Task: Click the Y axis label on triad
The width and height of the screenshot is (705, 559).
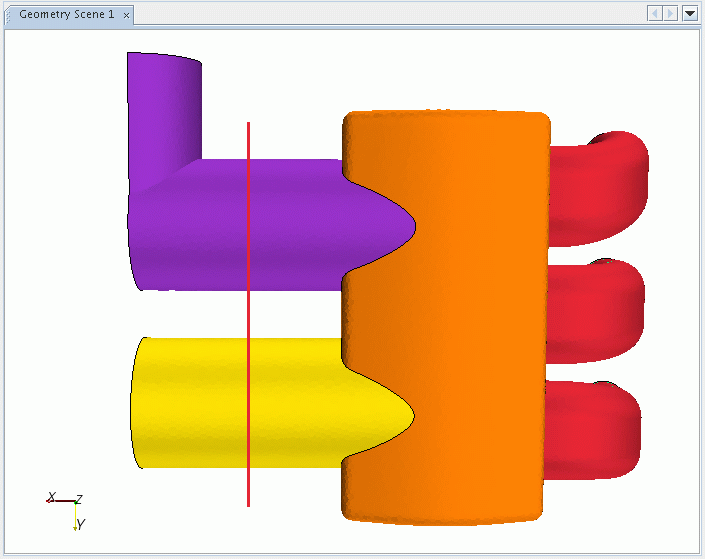Action: pos(81,524)
